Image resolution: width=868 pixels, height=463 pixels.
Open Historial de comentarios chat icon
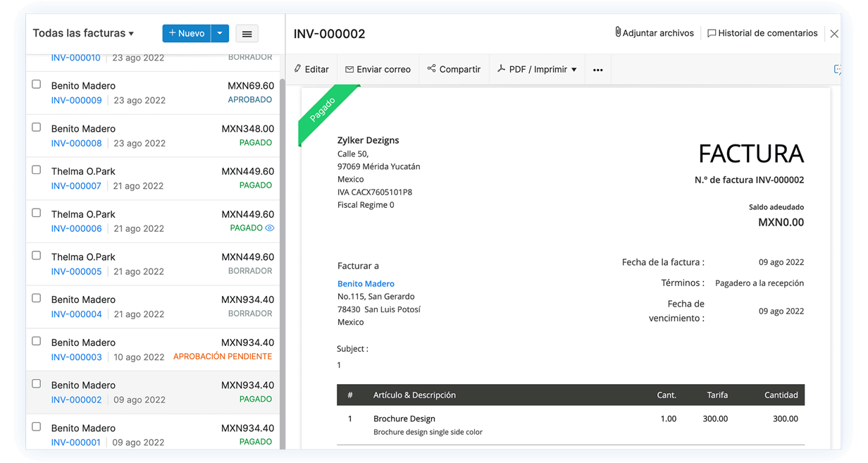(x=712, y=33)
